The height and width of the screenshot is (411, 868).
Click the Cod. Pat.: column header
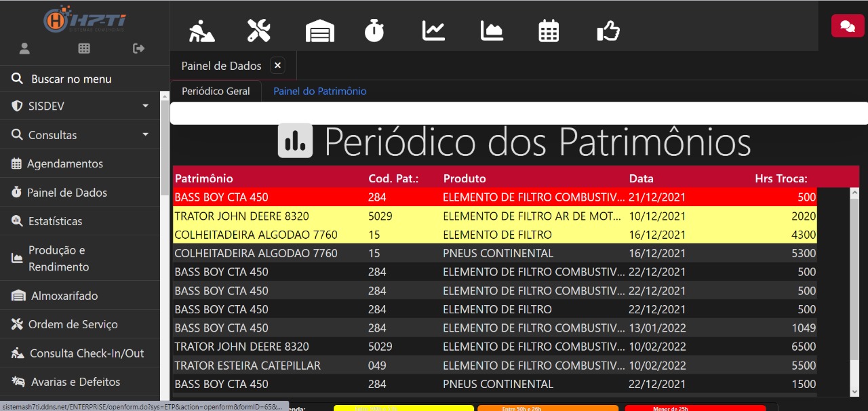coord(393,178)
